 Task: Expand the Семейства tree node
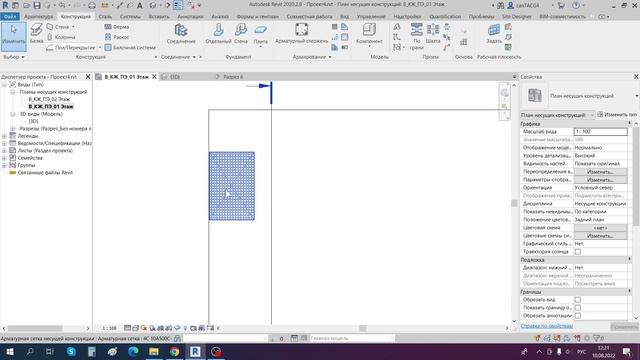(4, 158)
